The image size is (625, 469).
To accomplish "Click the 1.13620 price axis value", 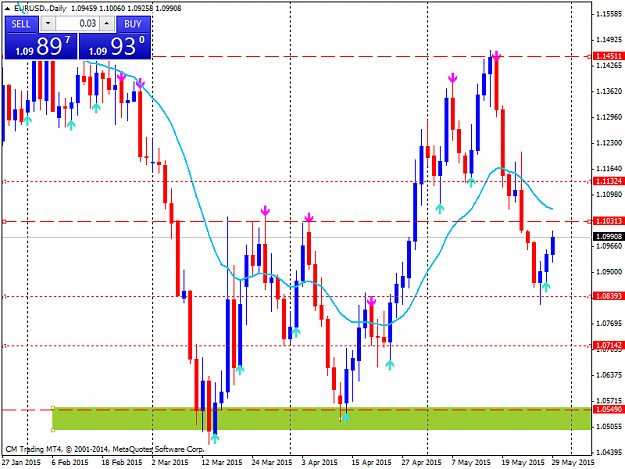I will pyautogui.click(x=609, y=91).
